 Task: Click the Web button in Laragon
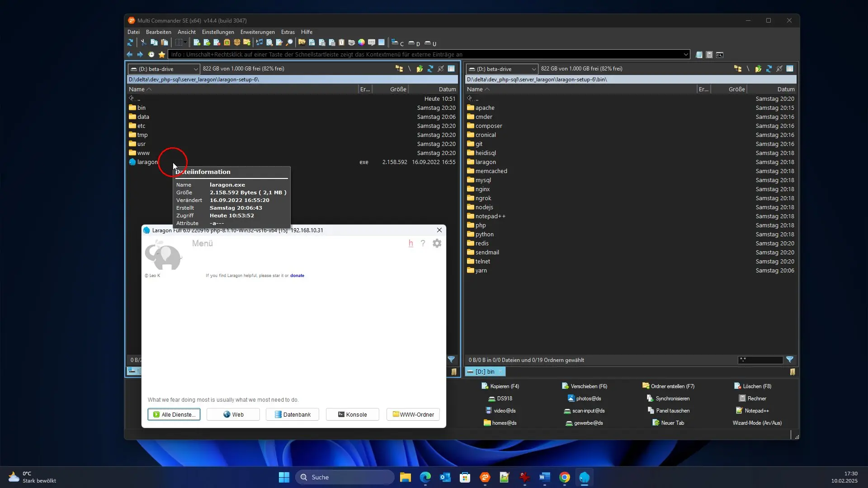coord(233,414)
